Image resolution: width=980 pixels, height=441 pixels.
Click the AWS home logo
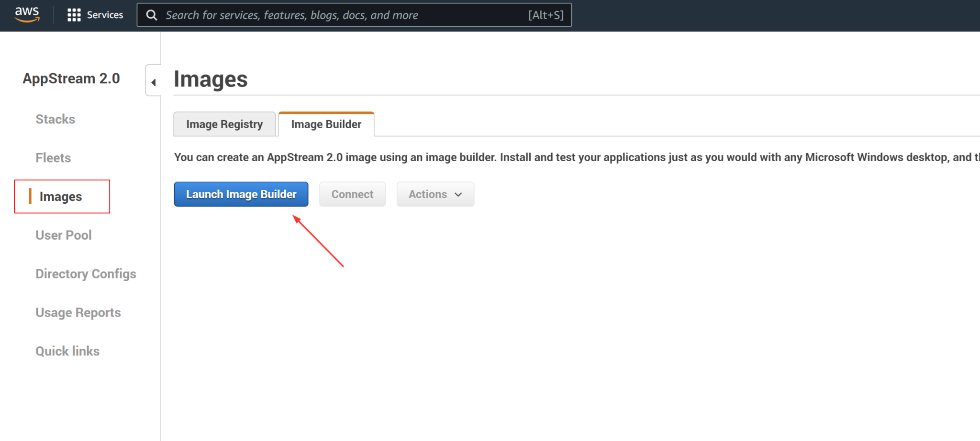click(27, 14)
